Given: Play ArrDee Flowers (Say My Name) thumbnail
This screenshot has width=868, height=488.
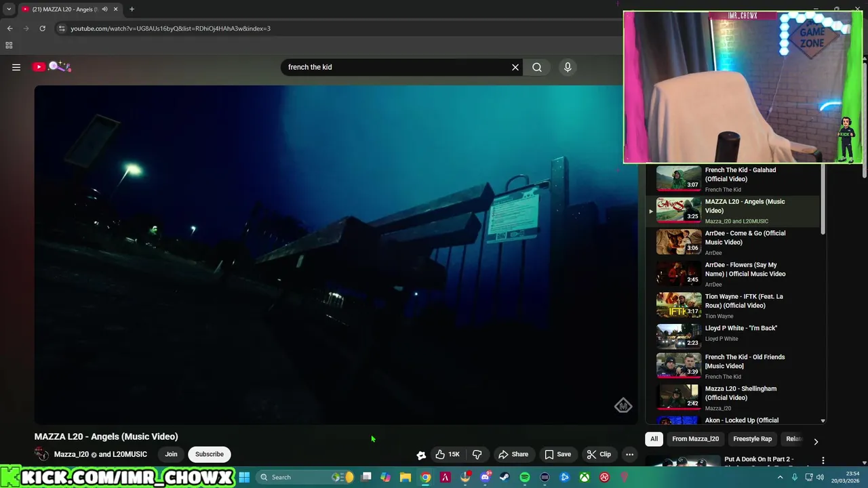Looking at the screenshot, I should point(679,273).
